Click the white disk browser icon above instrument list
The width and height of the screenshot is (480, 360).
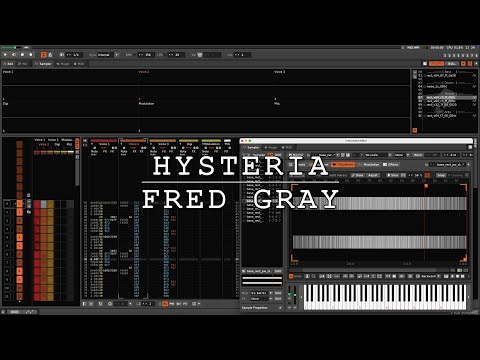point(425,64)
